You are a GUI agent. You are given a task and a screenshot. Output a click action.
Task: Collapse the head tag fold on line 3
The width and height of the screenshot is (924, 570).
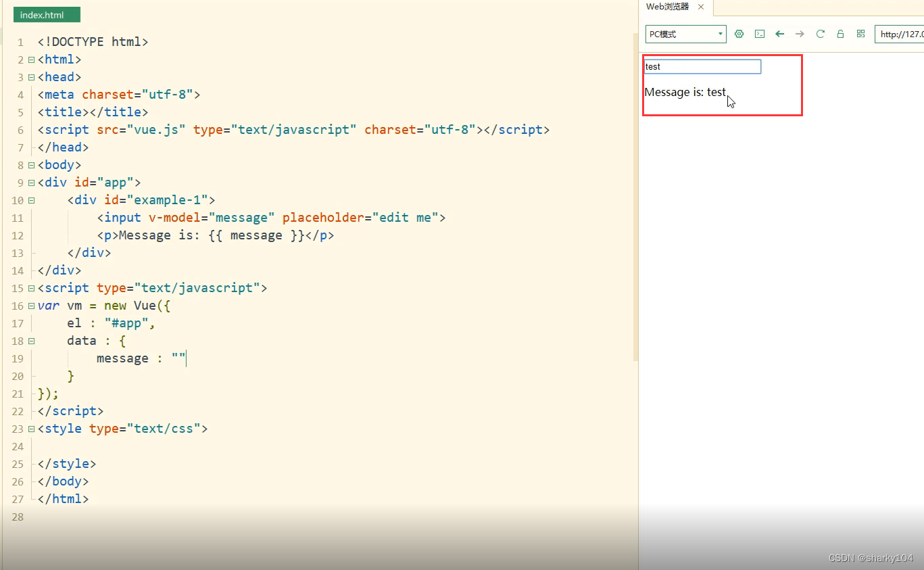[x=31, y=77]
